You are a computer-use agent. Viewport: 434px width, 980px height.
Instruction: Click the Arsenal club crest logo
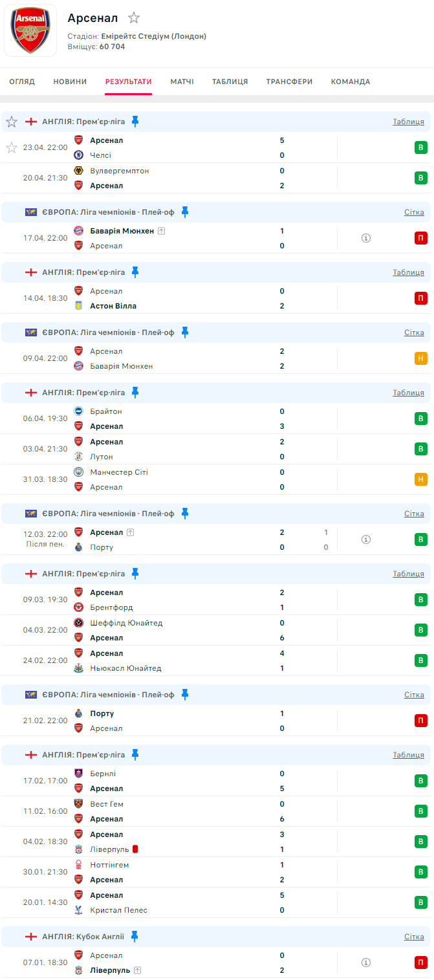tap(30, 30)
